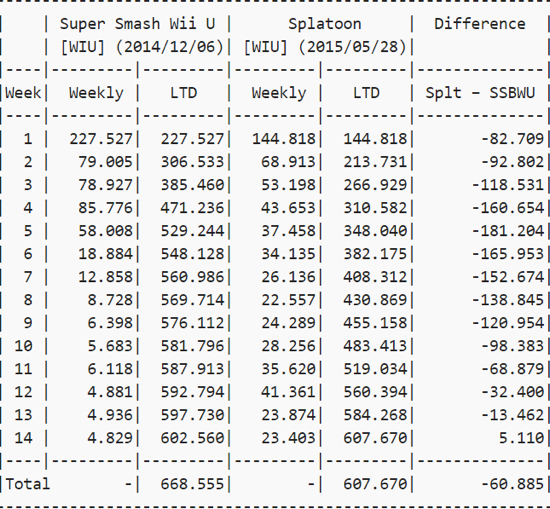Click Smash LTD value 471.236
550x509 pixels.
pyautogui.click(x=192, y=208)
